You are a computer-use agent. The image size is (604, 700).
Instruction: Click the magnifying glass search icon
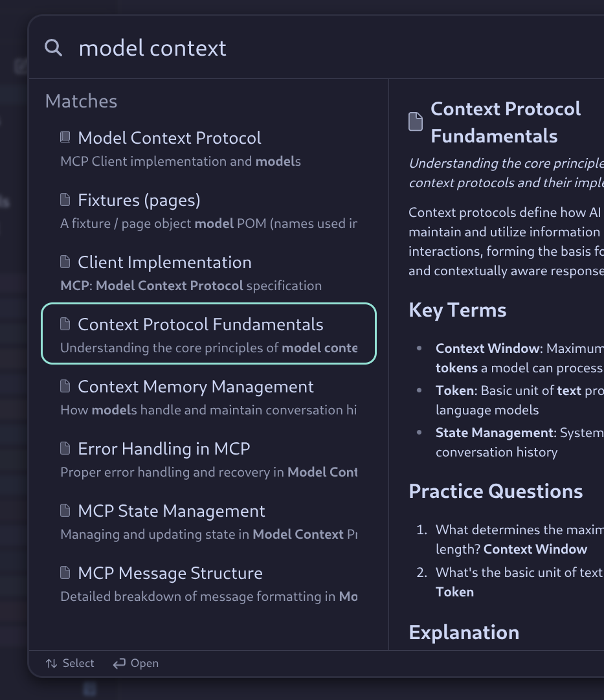(54, 47)
